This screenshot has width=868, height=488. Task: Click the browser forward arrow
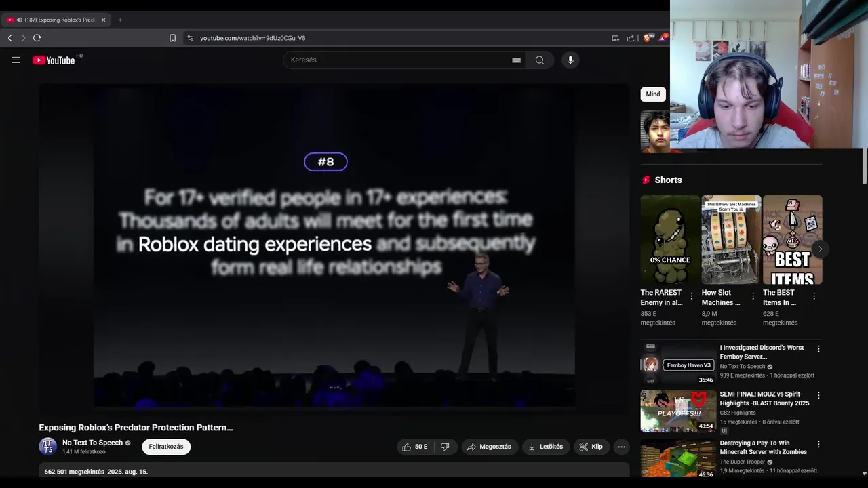coord(23,38)
